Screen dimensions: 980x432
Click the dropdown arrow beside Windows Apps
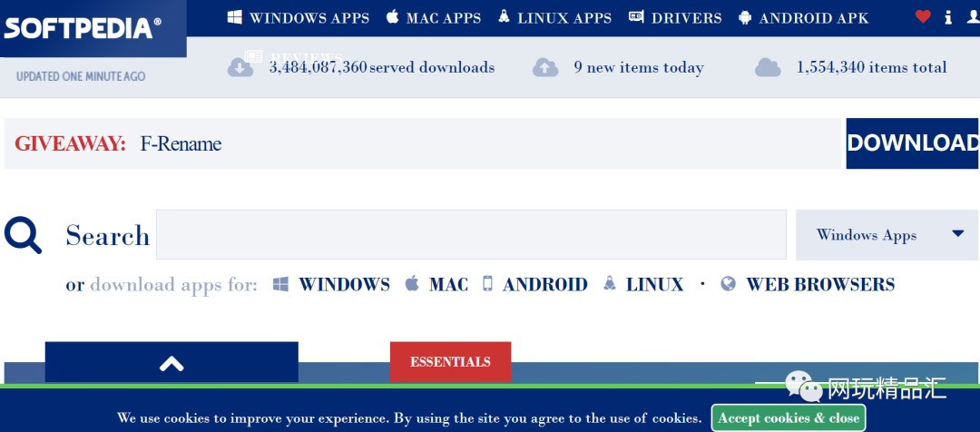pos(958,234)
